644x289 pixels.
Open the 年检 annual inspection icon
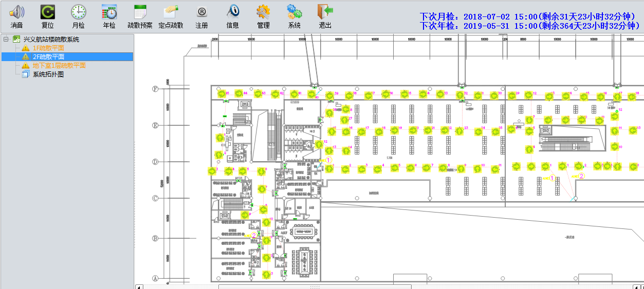coord(109,12)
